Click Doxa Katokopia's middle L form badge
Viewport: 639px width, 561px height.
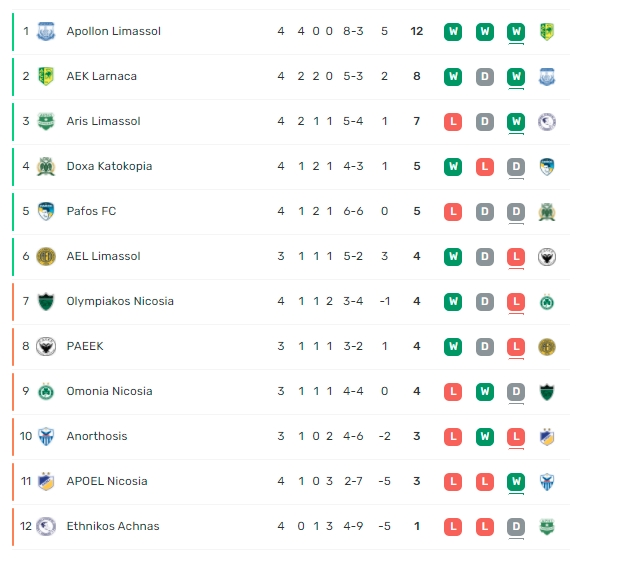[x=485, y=167]
